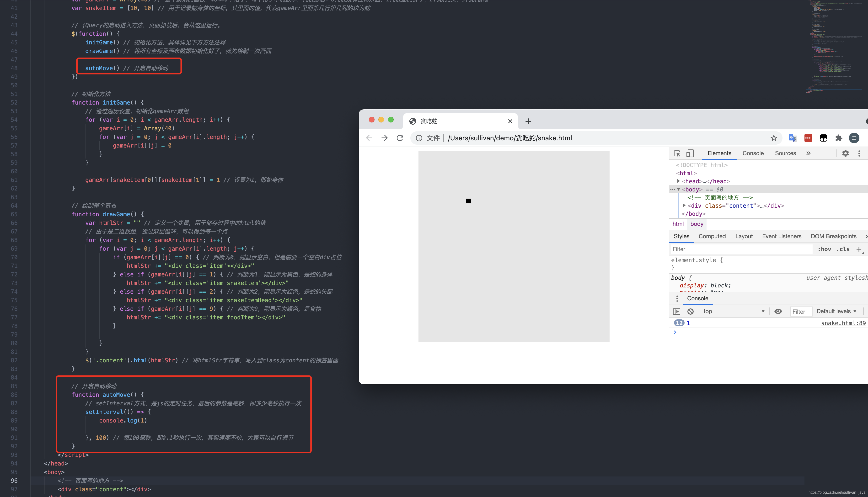Switch to the Sources panel tab

tap(785, 153)
